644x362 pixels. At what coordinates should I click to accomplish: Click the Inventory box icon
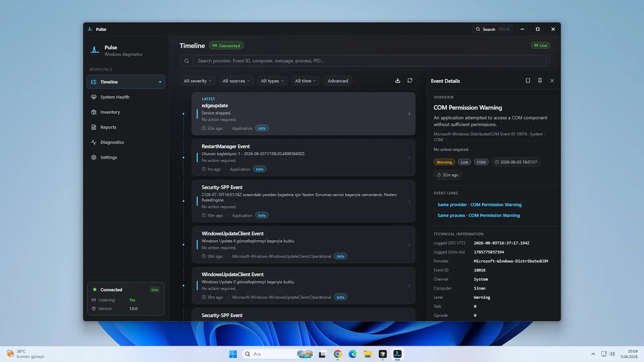[x=94, y=112]
